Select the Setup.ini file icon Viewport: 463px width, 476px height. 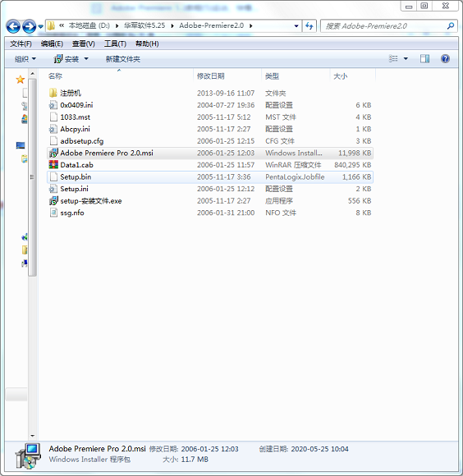[53, 189]
